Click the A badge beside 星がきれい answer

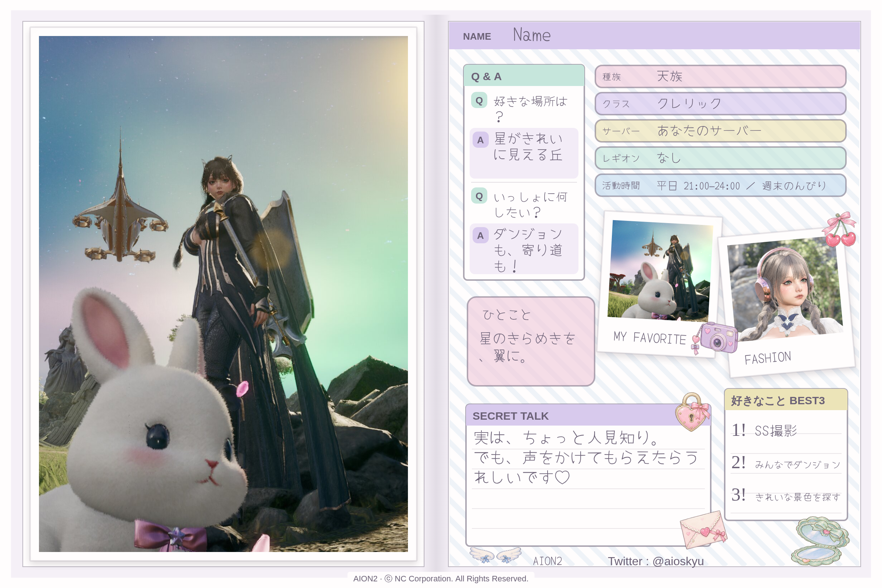coord(480,140)
